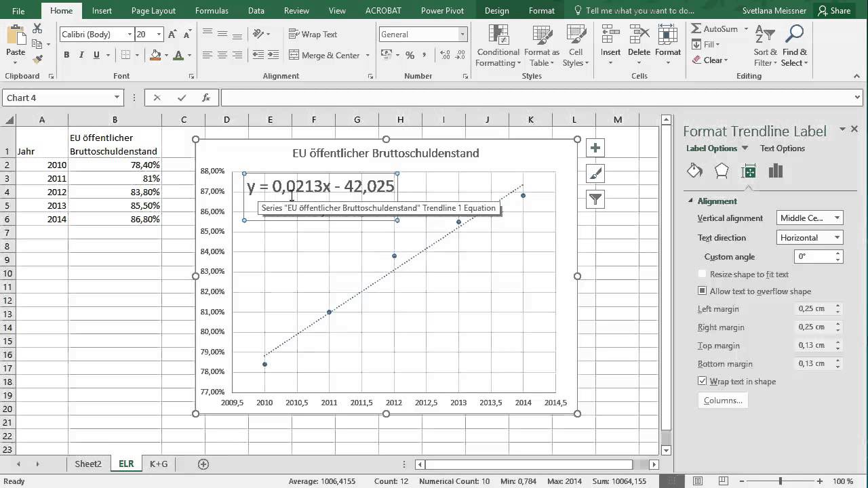Click the zoom slider in status bar

[780, 481]
